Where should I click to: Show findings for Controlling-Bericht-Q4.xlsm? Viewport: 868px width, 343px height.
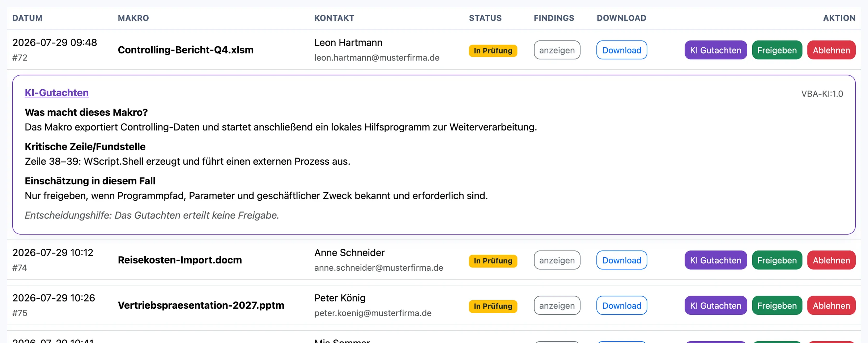tap(557, 50)
